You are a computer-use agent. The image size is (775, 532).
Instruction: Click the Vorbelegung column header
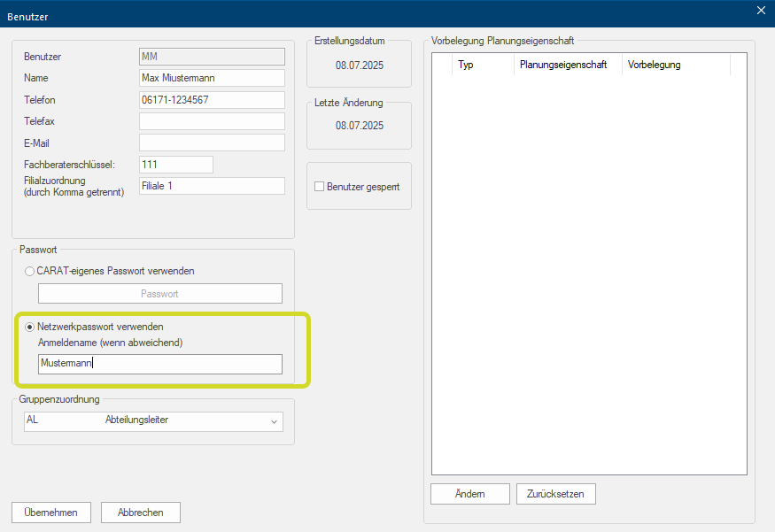(675, 65)
